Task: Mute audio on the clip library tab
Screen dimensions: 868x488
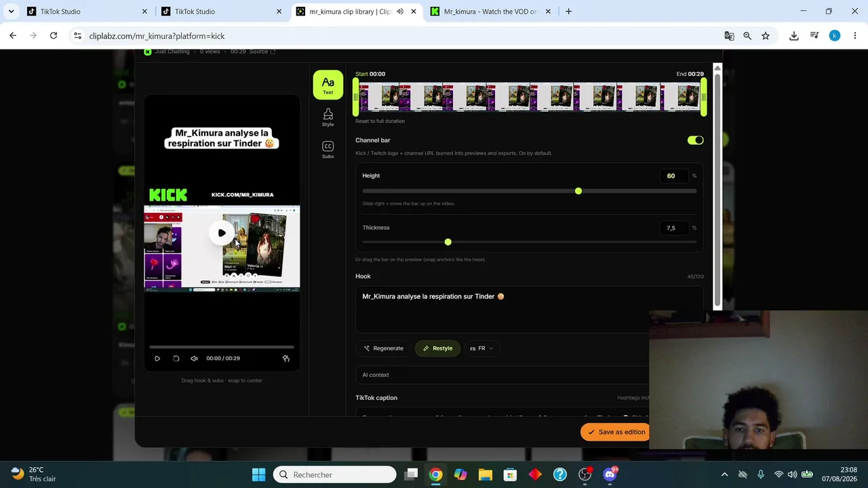Action: [400, 12]
